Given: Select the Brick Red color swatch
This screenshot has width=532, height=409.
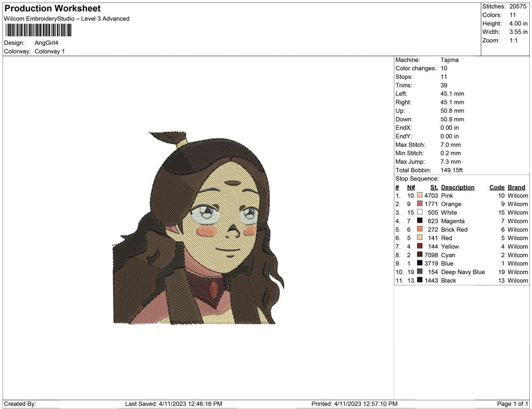Looking at the screenshot, I should [x=420, y=229].
